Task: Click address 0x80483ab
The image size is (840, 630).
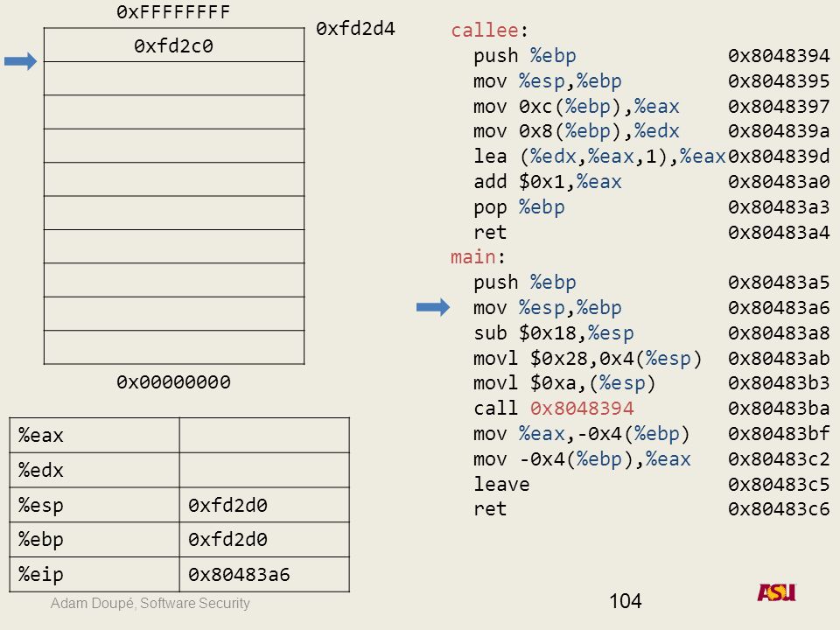Action: pos(779,359)
